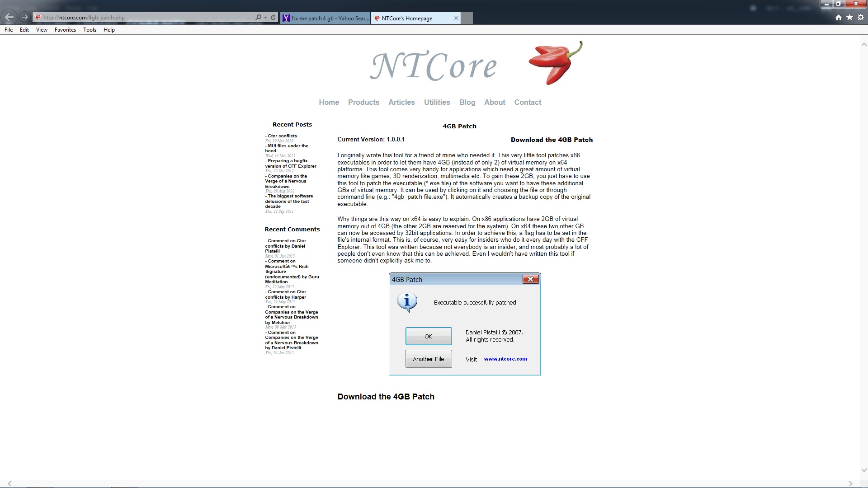Open the Ctor conflicts recent post
Screen dimensions: 868x488
coord(282,136)
